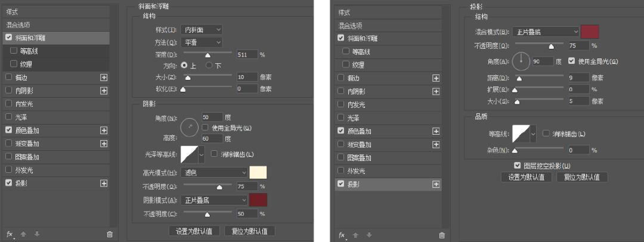
Task: Click the dark red drop shadow color swatch
Action: 590,32
